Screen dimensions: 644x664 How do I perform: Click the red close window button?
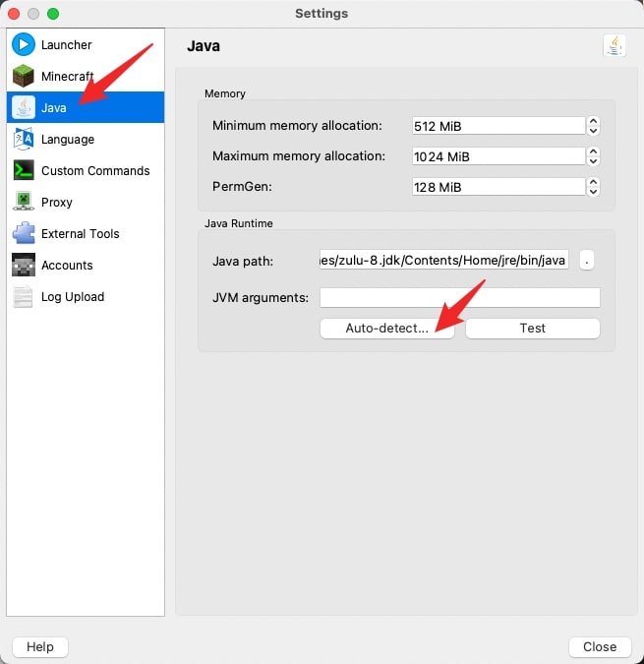(14, 14)
